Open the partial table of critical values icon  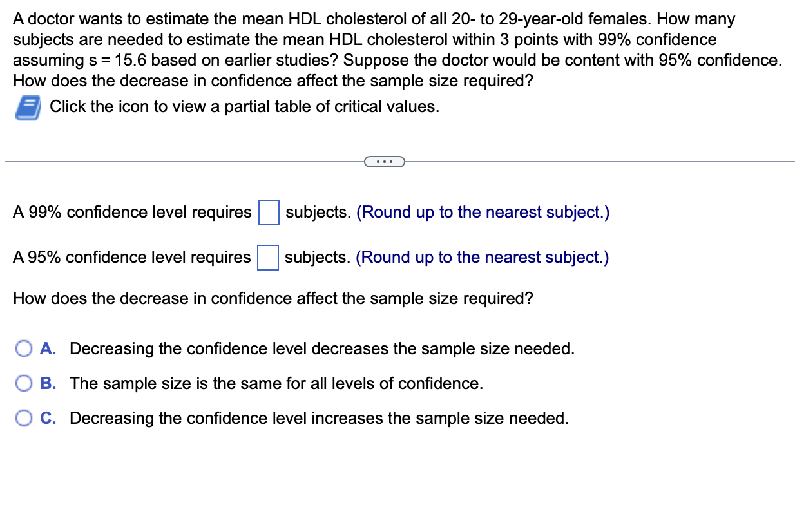(27, 106)
